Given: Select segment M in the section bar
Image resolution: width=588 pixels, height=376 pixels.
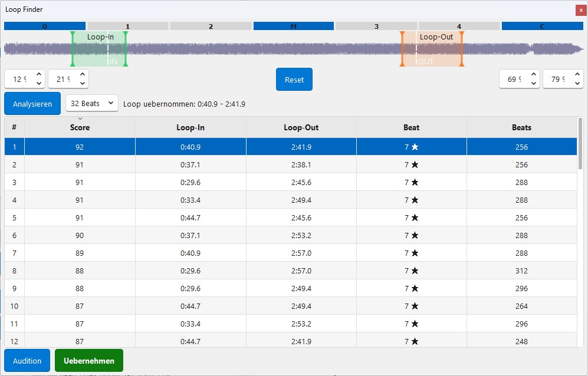Looking at the screenshot, I should (294, 26).
